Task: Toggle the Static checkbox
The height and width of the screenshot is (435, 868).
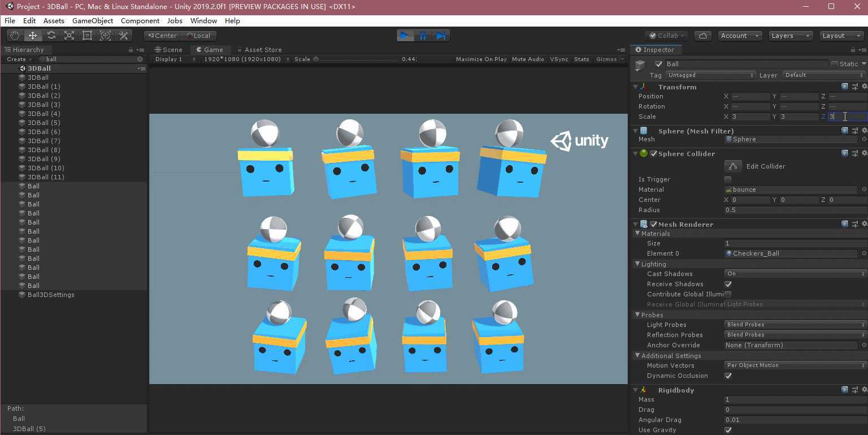Action: tap(834, 64)
